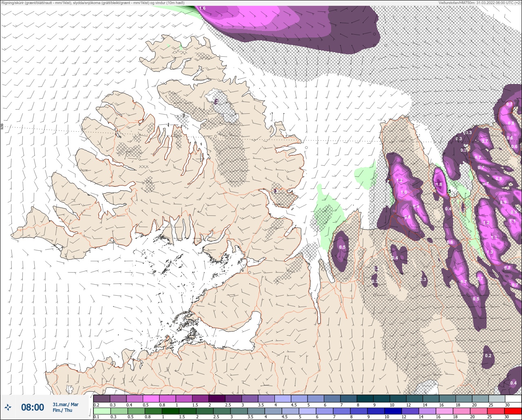Select pale green 0.1 swatch in rain legend
The height and width of the screenshot is (420, 522).
tap(102, 411)
